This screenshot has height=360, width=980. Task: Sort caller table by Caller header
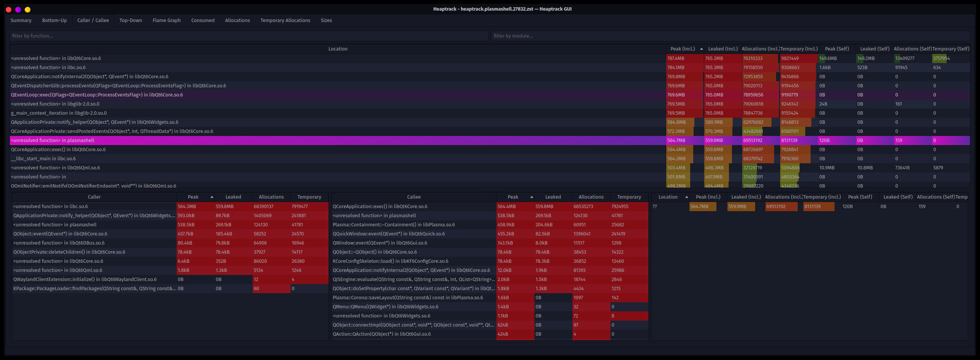click(x=94, y=197)
